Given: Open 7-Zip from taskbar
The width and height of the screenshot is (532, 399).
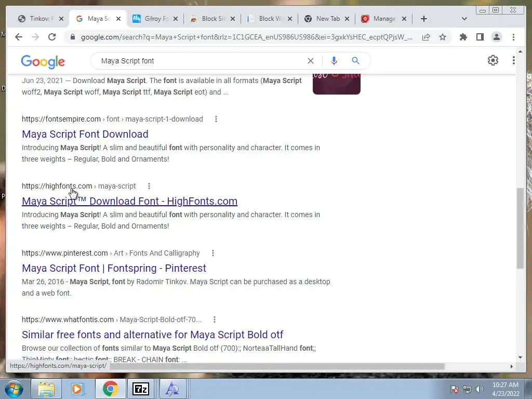Looking at the screenshot, I should [x=141, y=389].
